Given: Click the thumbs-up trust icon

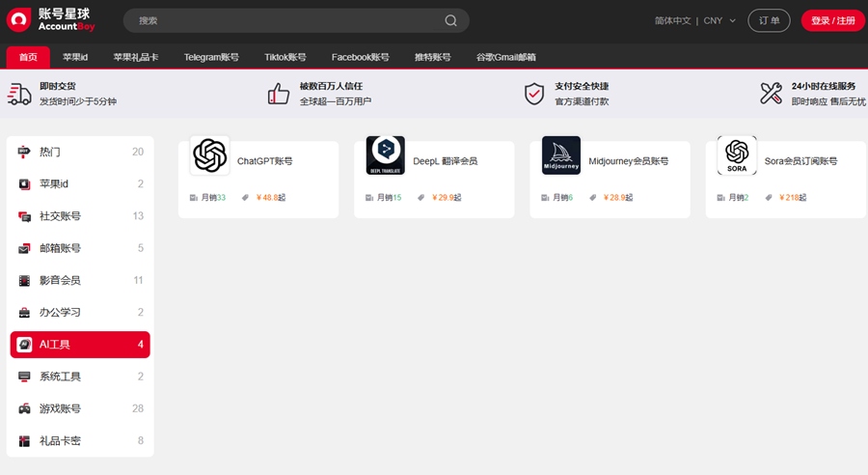Looking at the screenshot, I should pyautogui.click(x=279, y=94).
